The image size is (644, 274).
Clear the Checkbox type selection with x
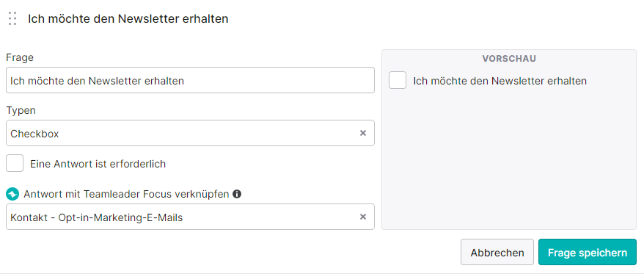point(363,133)
